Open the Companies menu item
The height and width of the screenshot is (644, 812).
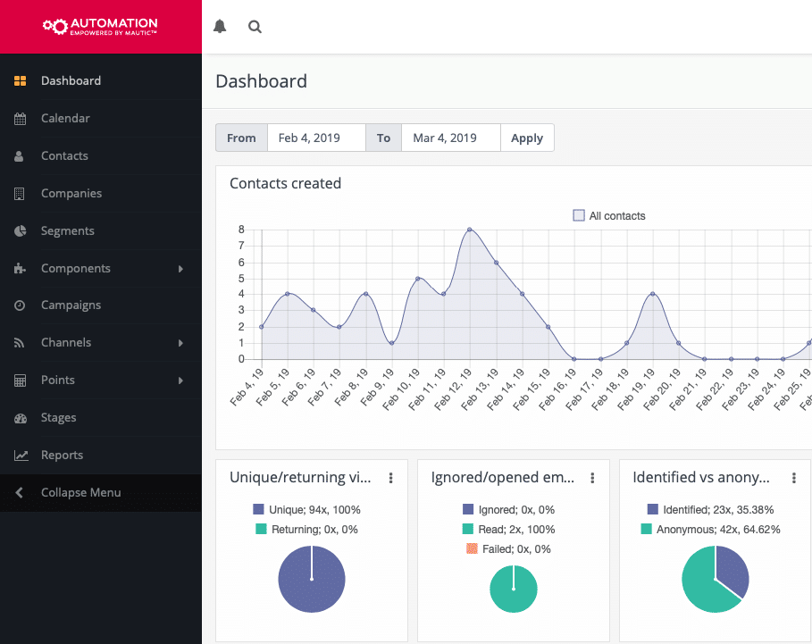coord(71,194)
